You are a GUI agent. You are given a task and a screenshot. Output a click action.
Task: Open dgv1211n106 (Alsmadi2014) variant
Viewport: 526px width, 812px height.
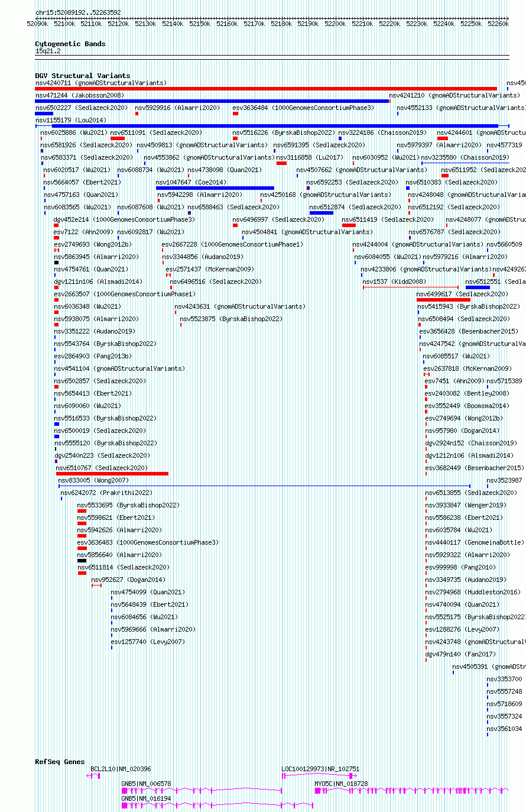click(x=98, y=282)
